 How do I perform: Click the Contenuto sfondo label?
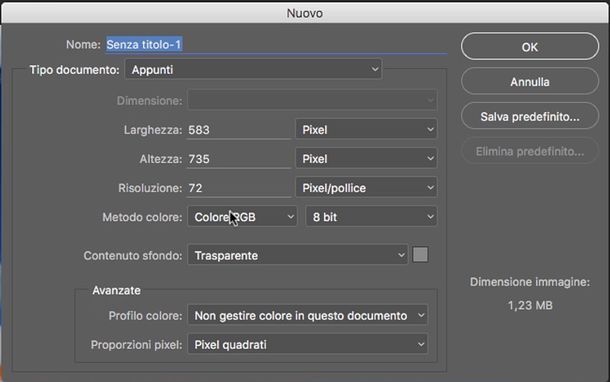133,256
